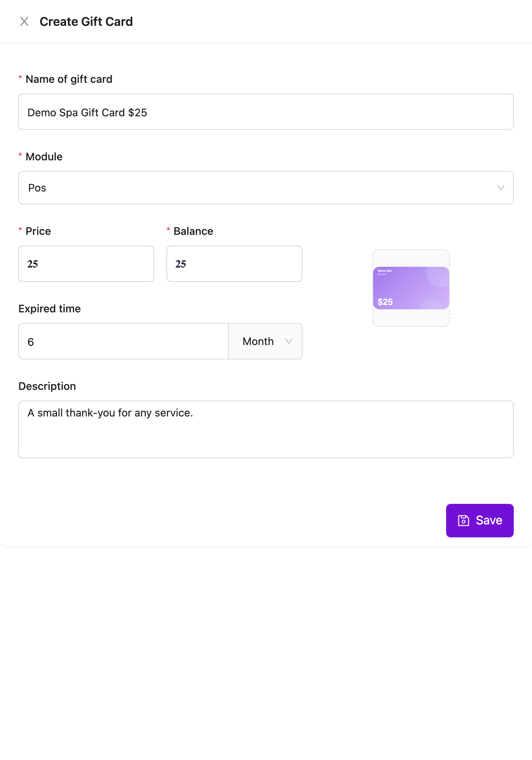532x760 pixels.
Task: Click the Expired time label
Action: [x=50, y=309]
